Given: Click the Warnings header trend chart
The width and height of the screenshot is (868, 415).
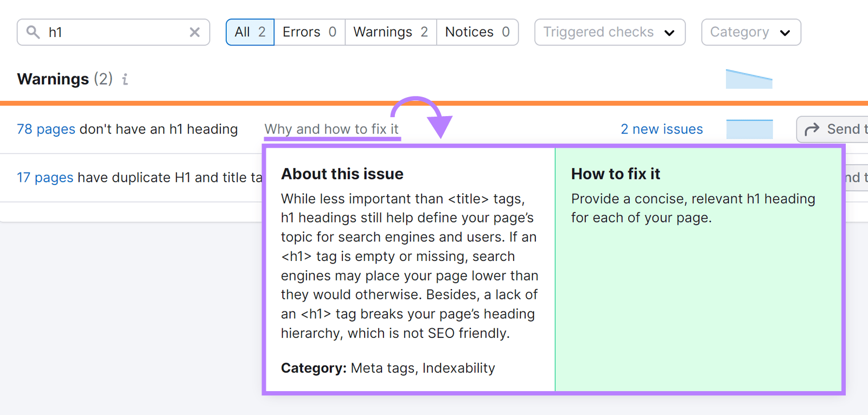Looking at the screenshot, I should (749, 79).
